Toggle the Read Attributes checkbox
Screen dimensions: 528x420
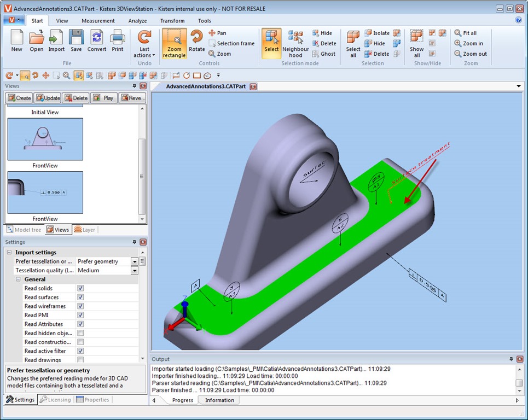(80, 324)
